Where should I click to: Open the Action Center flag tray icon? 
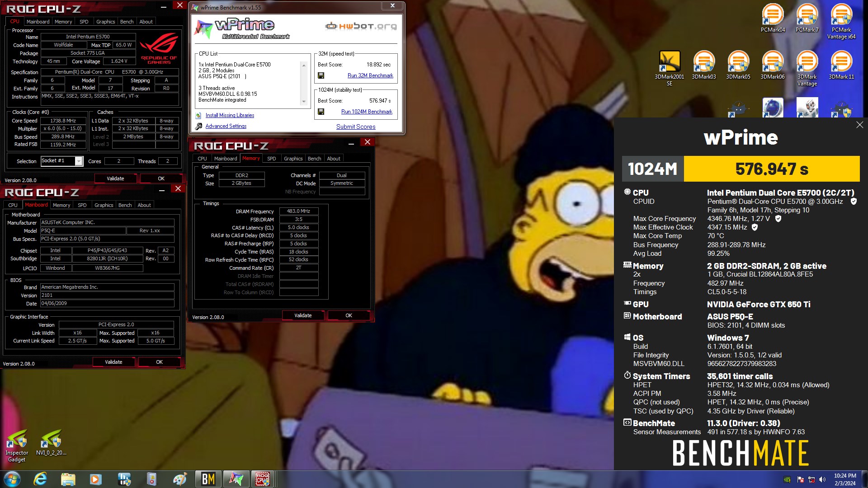(801, 479)
